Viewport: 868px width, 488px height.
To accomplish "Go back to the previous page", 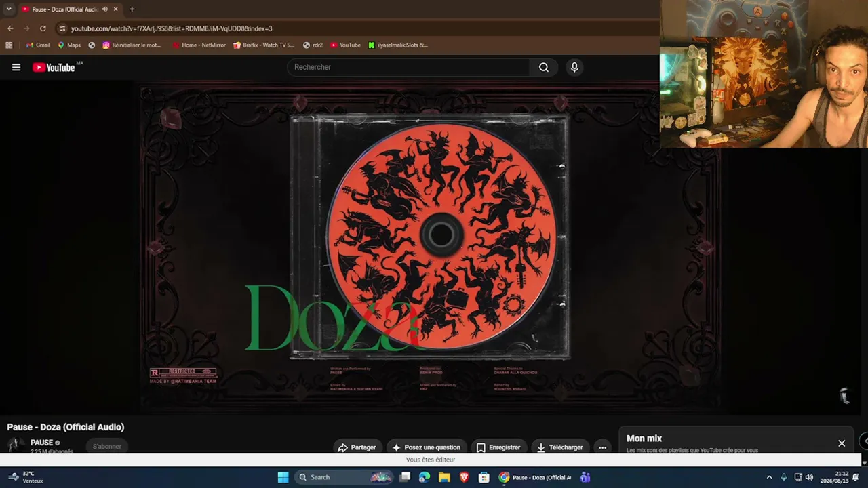I will 10,28.
